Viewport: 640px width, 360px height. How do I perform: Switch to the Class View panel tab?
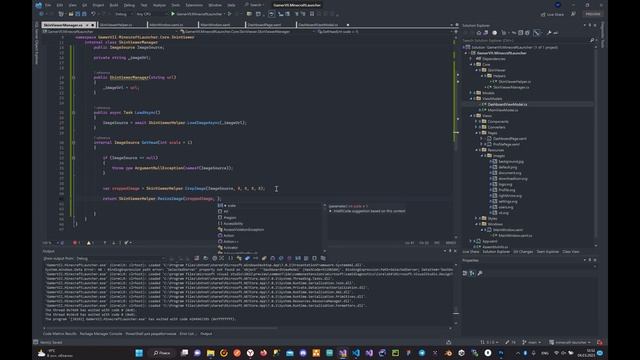click(x=571, y=252)
